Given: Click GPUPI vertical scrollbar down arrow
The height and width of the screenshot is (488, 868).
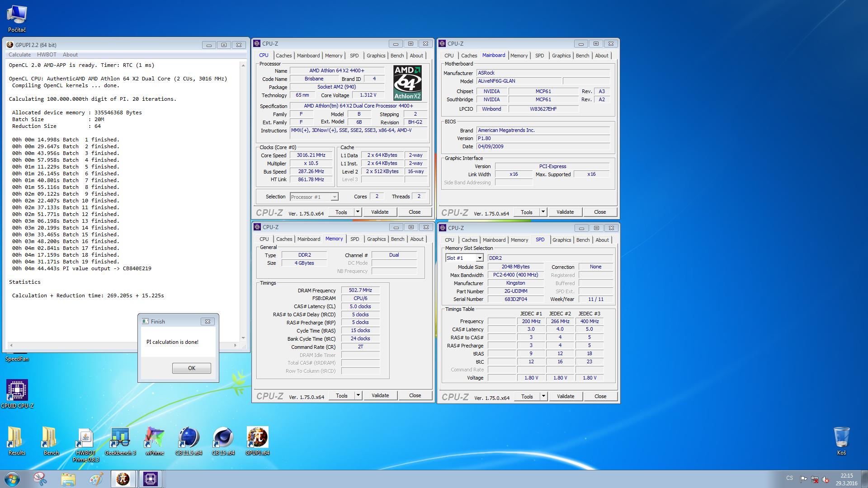Looking at the screenshot, I should 243,338.
